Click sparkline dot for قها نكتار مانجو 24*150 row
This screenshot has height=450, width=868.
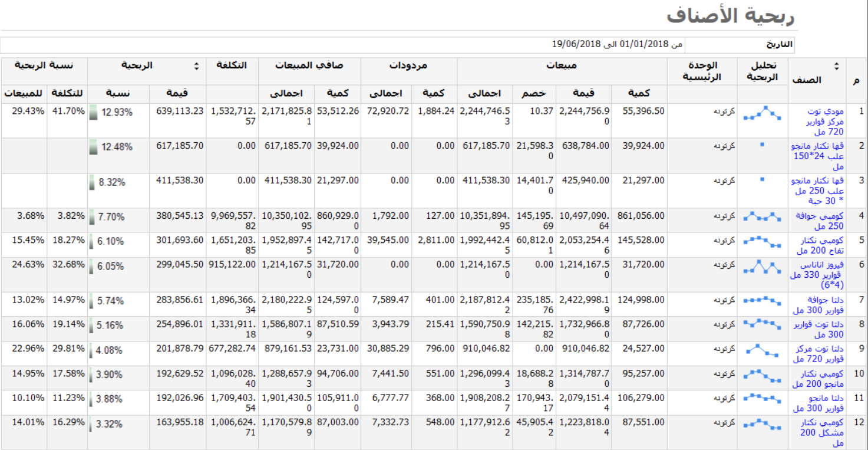[x=763, y=144]
